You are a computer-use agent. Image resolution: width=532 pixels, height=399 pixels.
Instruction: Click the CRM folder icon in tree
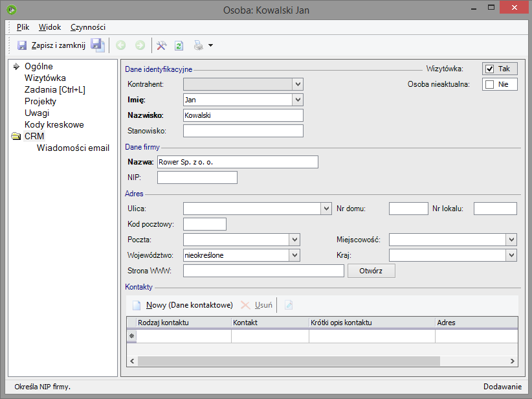click(x=16, y=136)
